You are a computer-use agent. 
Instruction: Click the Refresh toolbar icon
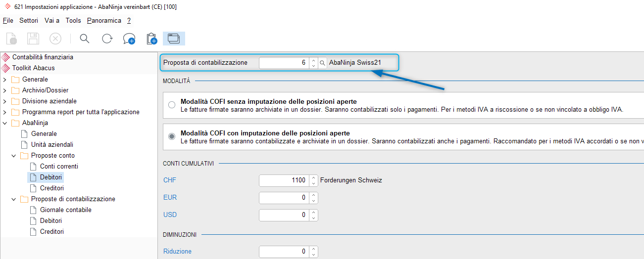pyautogui.click(x=107, y=39)
